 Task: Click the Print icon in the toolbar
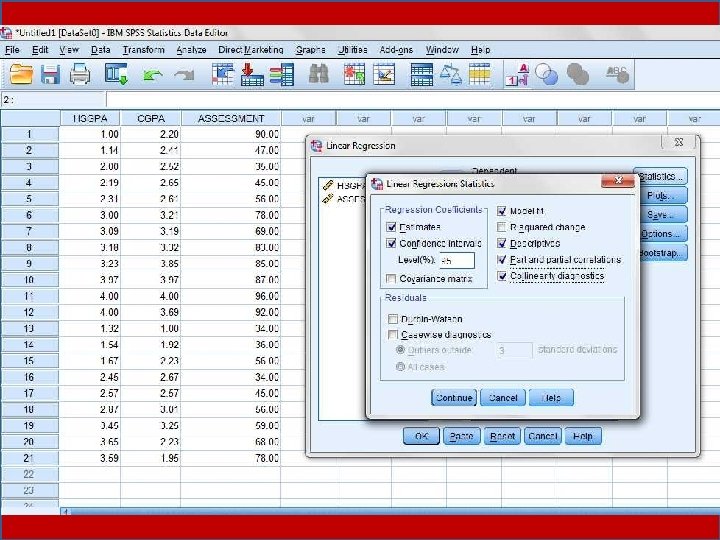point(80,74)
